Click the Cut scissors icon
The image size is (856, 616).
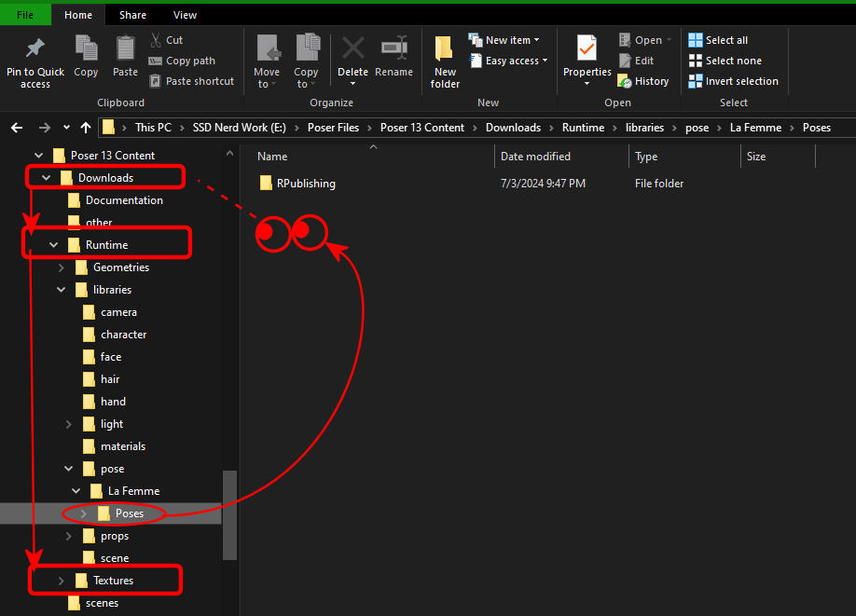tap(156, 40)
